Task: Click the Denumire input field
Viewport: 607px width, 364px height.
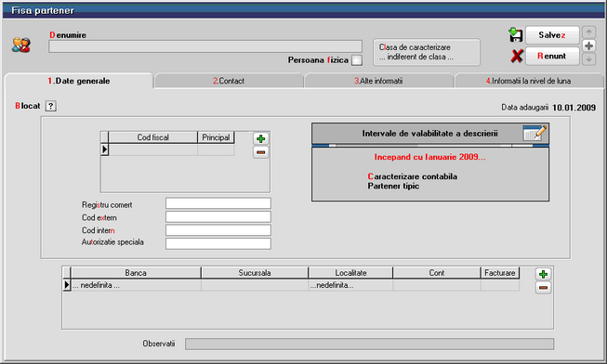Action: tap(205, 46)
